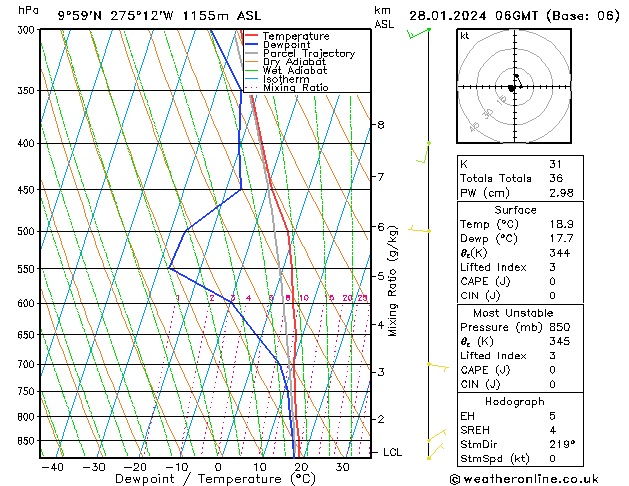Click the 'Hodograph' table heading

coord(515,402)
